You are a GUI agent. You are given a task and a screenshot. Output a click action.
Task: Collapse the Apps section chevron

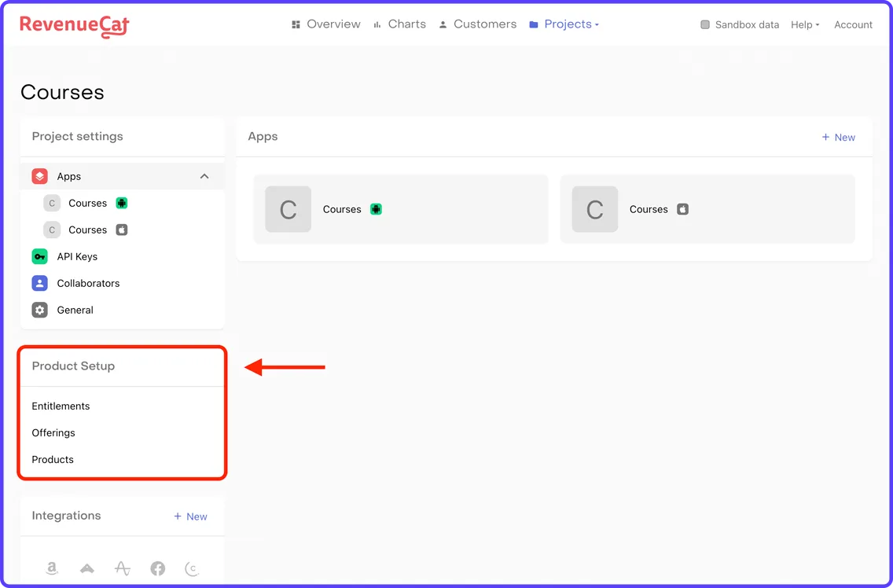point(204,177)
